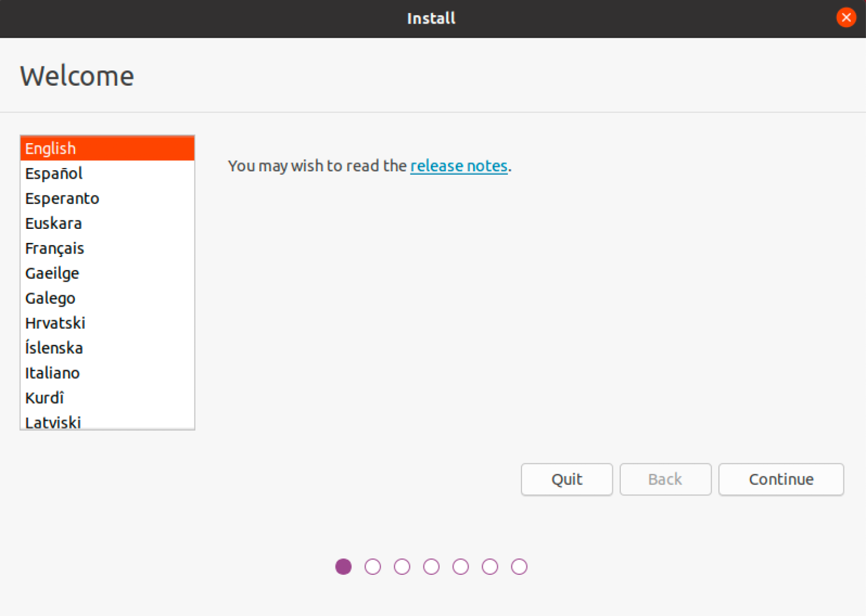Click the second step indicator circle
This screenshot has height=616, width=866.
point(373,566)
